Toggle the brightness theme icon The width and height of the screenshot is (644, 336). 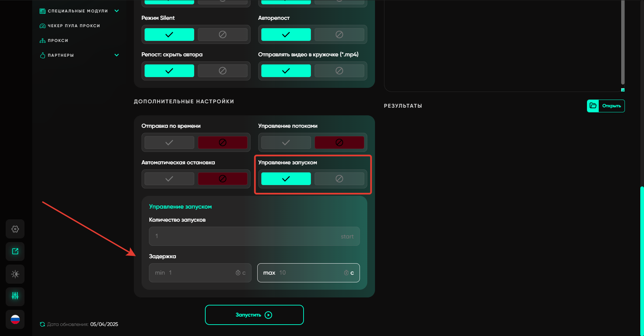[15, 274]
